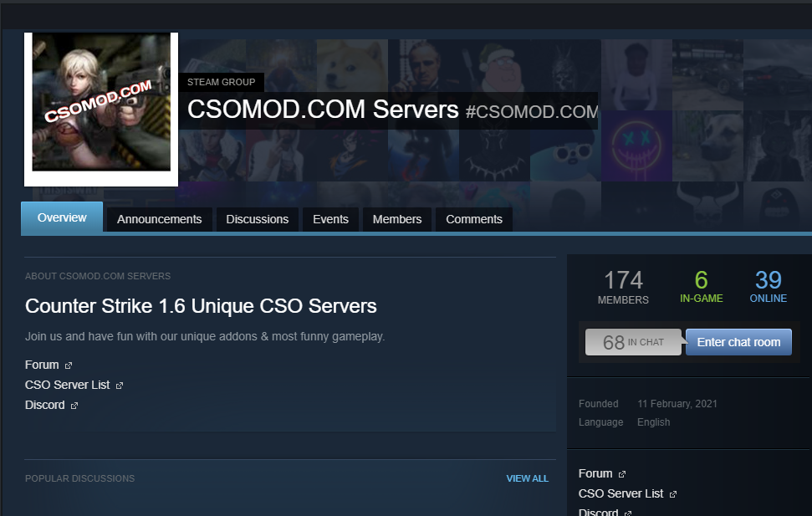Go to the Events tab
The image size is (812, 516).
pos(330,219)
